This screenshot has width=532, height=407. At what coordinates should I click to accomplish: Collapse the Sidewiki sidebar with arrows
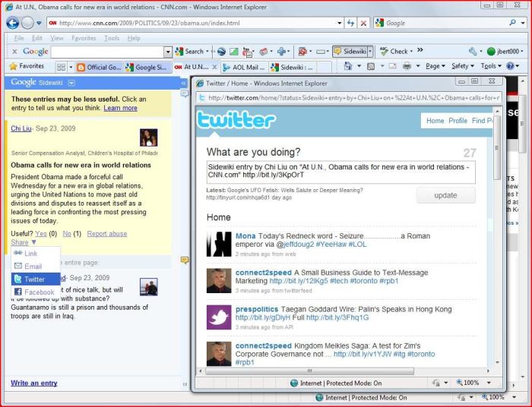[x=184, y=83]
